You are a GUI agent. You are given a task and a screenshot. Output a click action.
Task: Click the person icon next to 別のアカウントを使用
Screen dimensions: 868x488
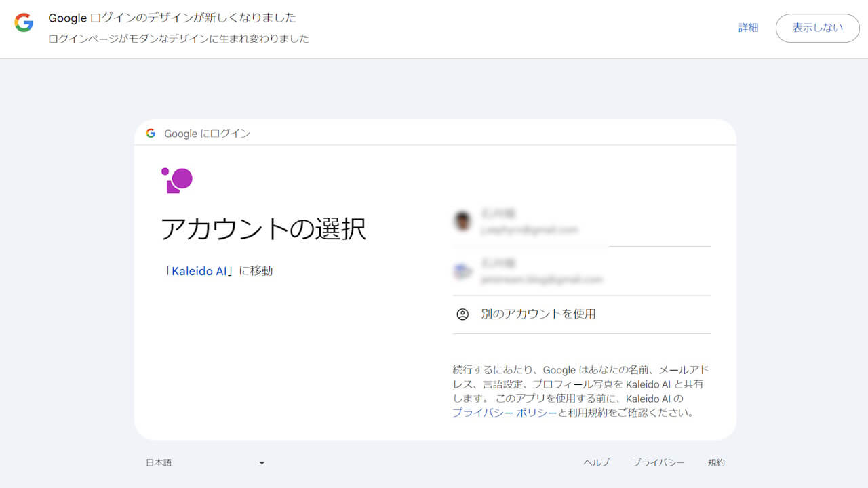pyautogui.click(x=462, y=314)
